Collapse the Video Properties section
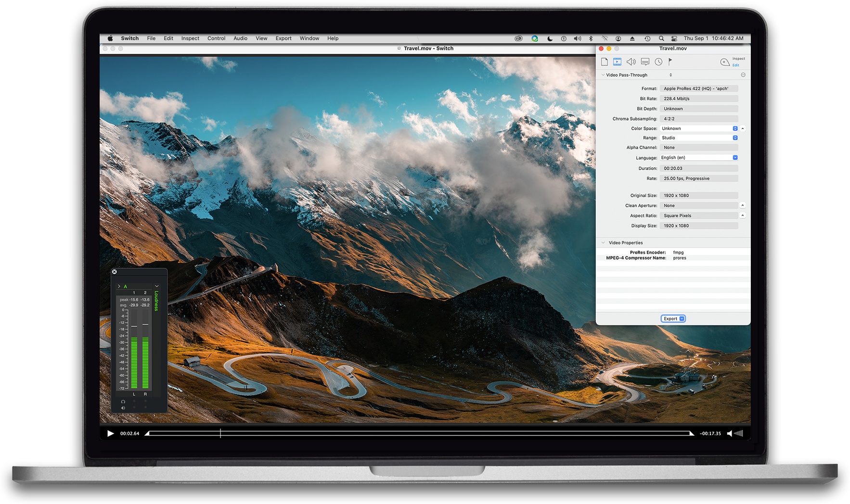 pyautogui.click(x=603, y=243)
